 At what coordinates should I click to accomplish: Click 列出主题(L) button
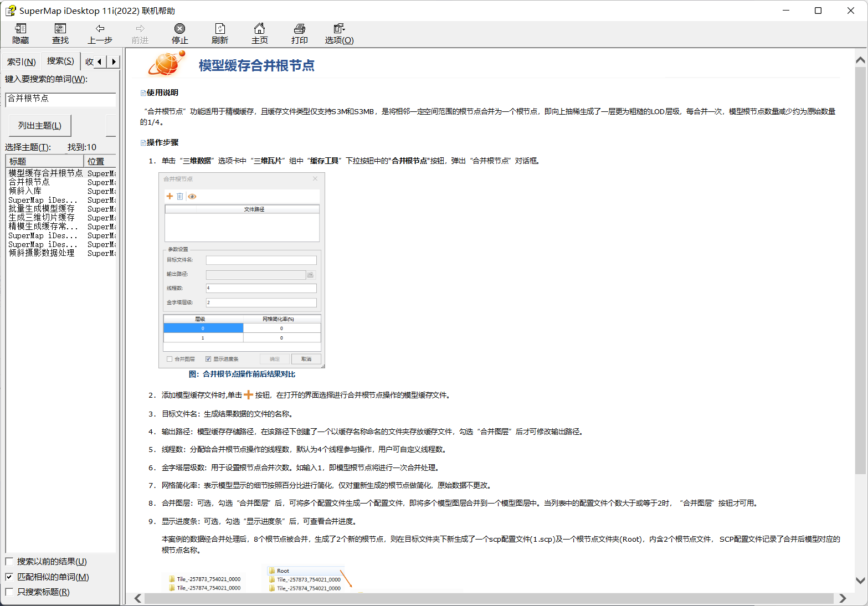(x=40, y=126)
